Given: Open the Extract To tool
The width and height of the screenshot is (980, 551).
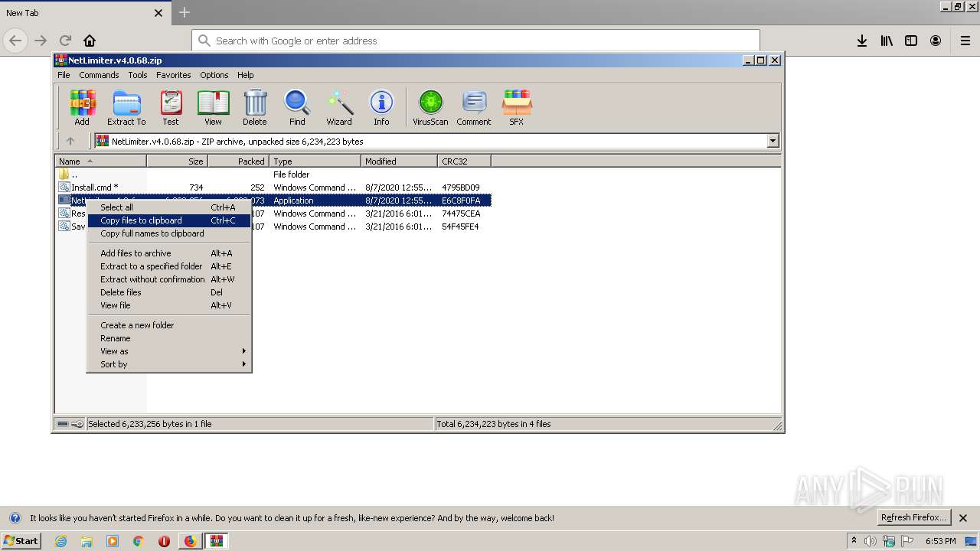Looking at the screenshot, I should tap(126, 107).
